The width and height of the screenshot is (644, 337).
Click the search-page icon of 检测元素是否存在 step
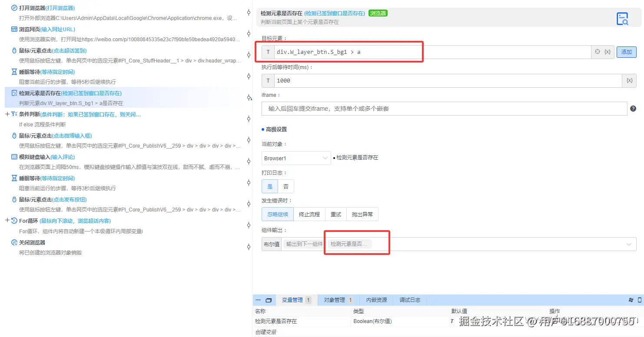click(x=14, y=93)
